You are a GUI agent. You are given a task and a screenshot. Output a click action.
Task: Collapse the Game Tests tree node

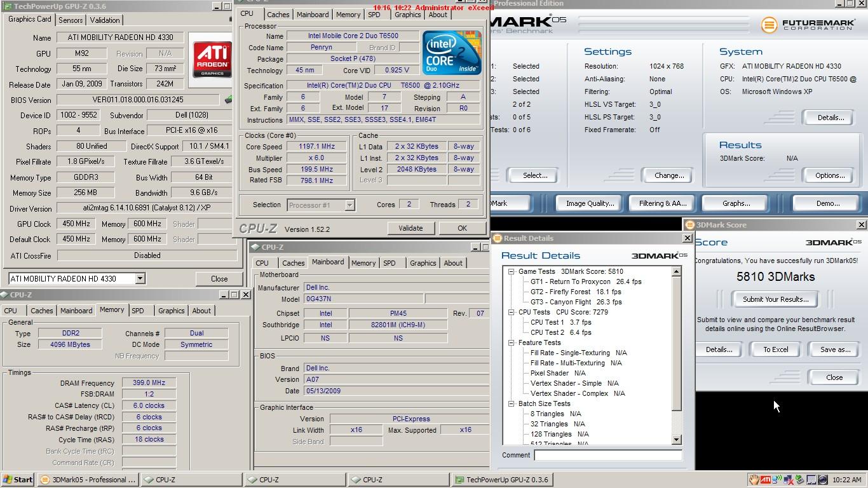511,271
